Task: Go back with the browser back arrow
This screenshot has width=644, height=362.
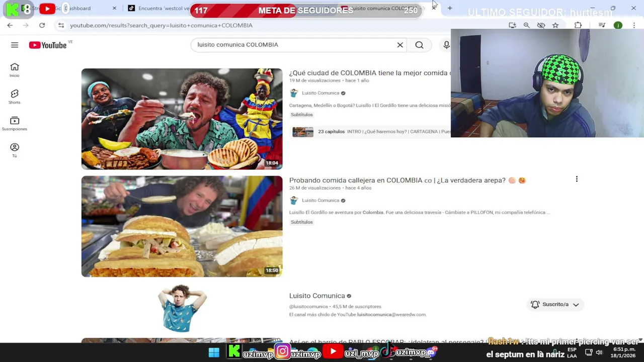Action: (10, 25)
